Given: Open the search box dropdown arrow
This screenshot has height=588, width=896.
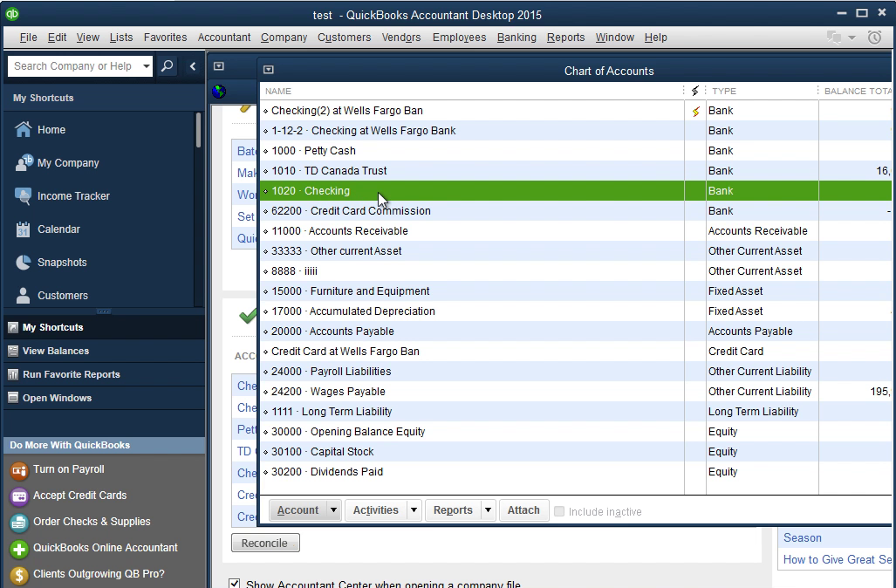Looking at the screenshot, I should (147, 66).
